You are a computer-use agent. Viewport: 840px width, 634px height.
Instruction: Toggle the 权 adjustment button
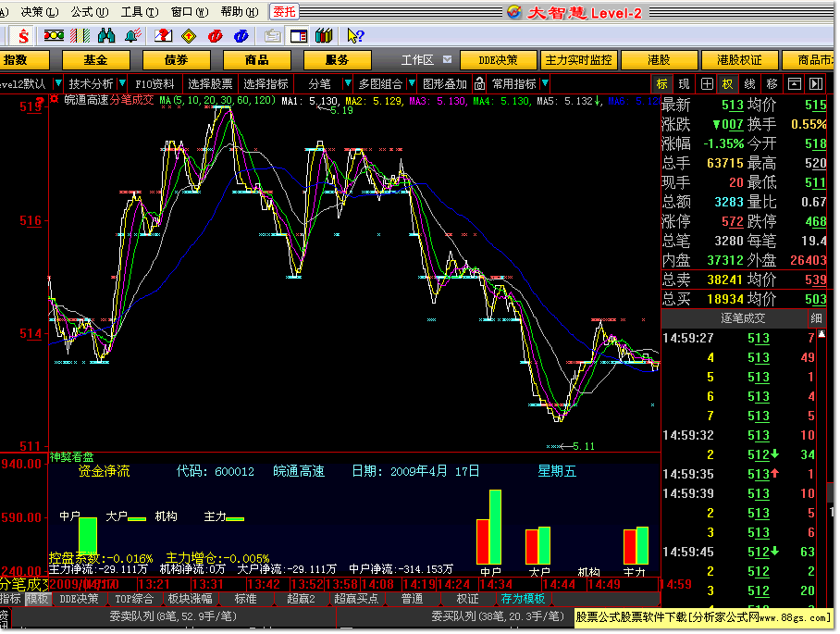click(x=727, y=84)
